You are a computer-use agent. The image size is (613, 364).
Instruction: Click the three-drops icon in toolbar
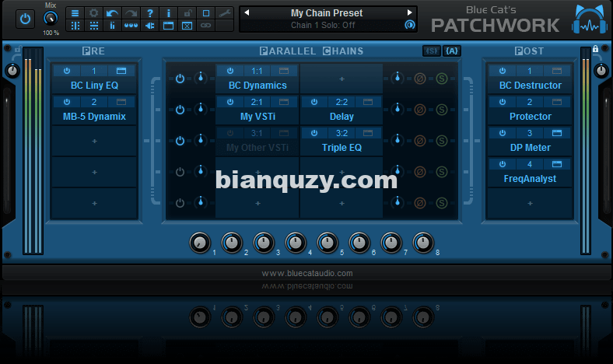click(131, 26)
